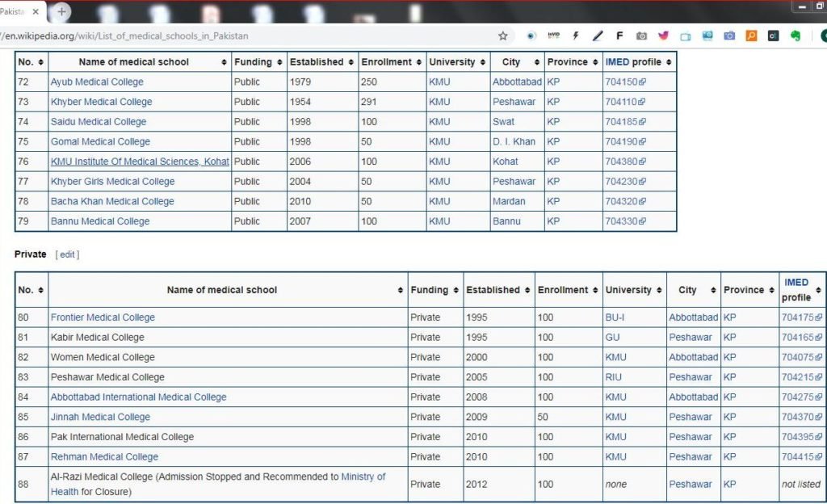This screenshot has width=827, height=504.
Task: Bookmark this page with the star icon
Action: [x=502, y=36]
